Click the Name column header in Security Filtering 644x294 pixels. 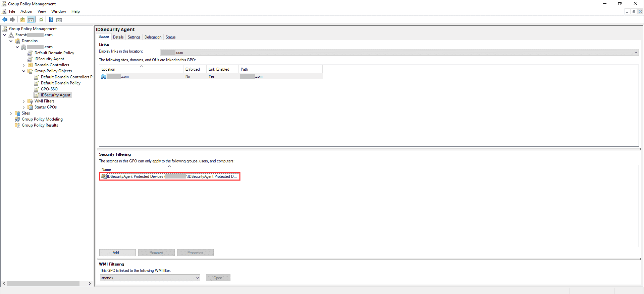tap(169, 169)
